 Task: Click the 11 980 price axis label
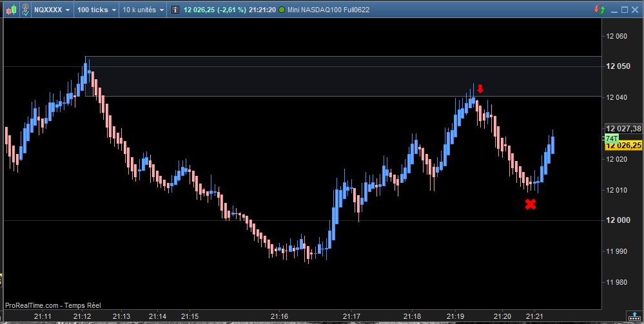(616, 282)
